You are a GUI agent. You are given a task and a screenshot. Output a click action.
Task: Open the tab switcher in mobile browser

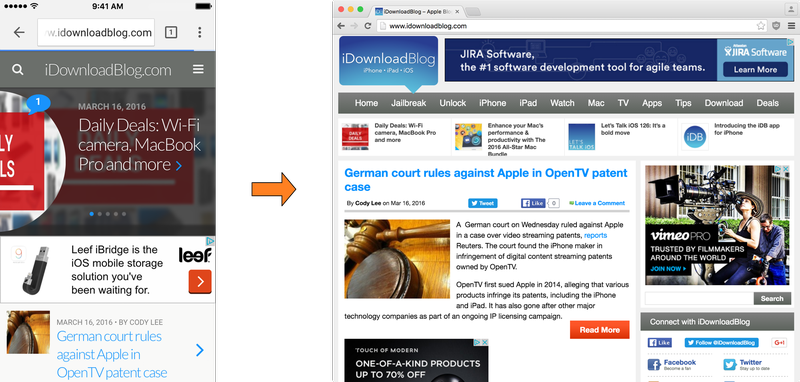point(171,33)
